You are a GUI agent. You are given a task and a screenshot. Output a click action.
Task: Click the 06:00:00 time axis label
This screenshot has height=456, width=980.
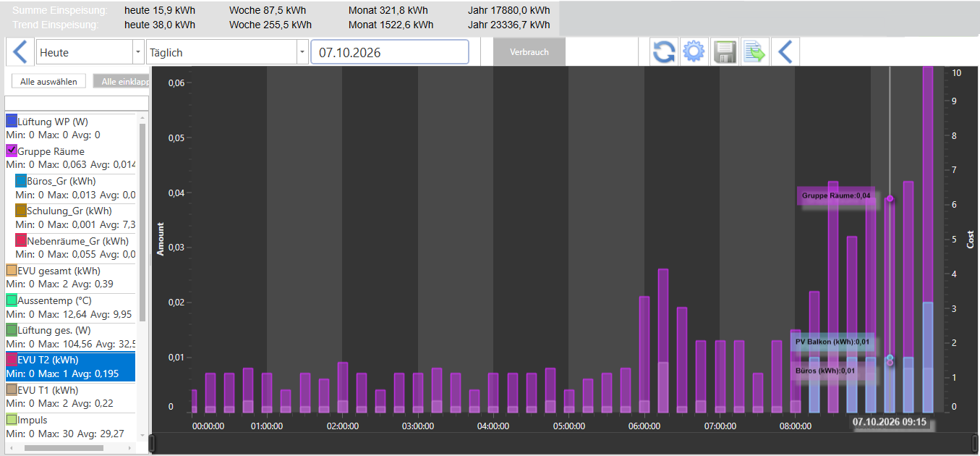coord(644,426)
